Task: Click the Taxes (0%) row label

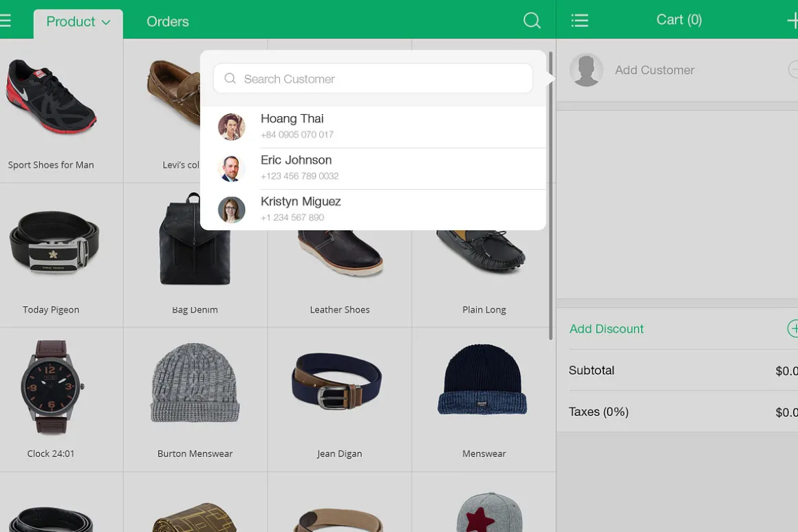Action: pyautogui.click(x=598, y=412)
